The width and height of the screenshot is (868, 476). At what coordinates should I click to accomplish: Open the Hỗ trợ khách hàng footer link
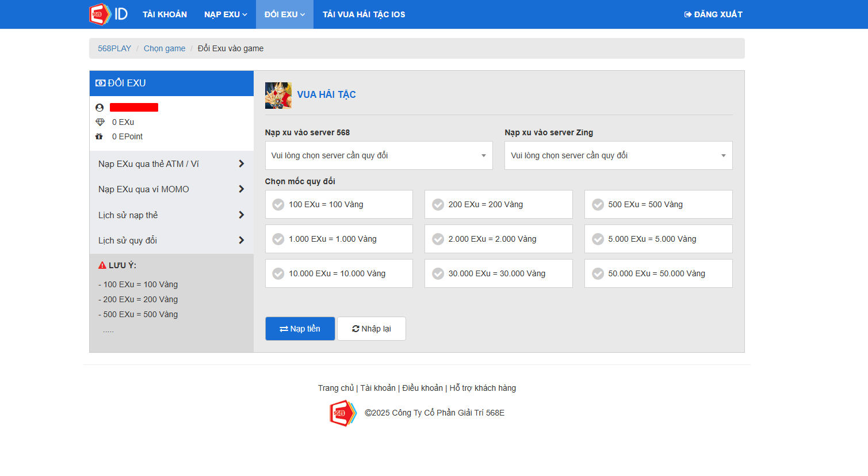(483, 388)
